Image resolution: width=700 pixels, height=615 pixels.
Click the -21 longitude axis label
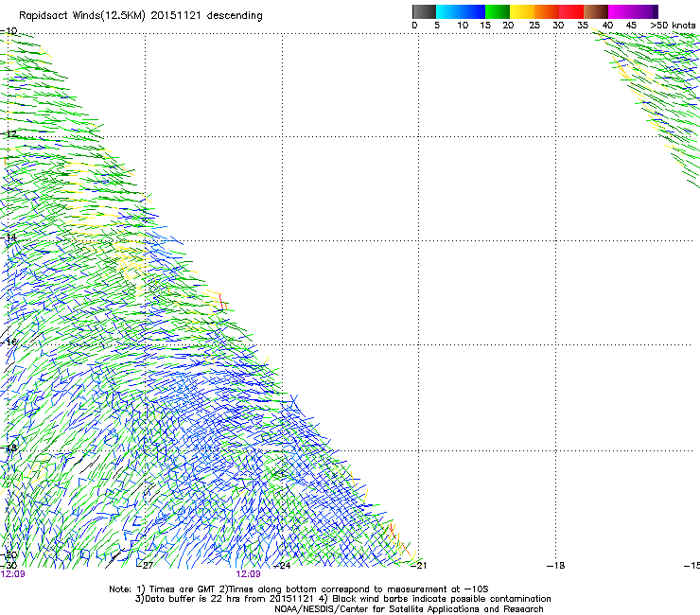tap(419, 566)
